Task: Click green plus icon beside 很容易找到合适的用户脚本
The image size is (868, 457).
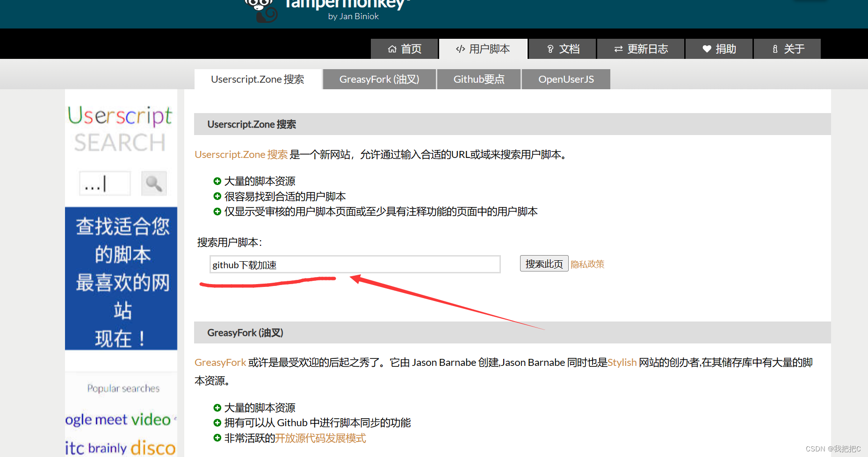Action: tap(217, 196)
